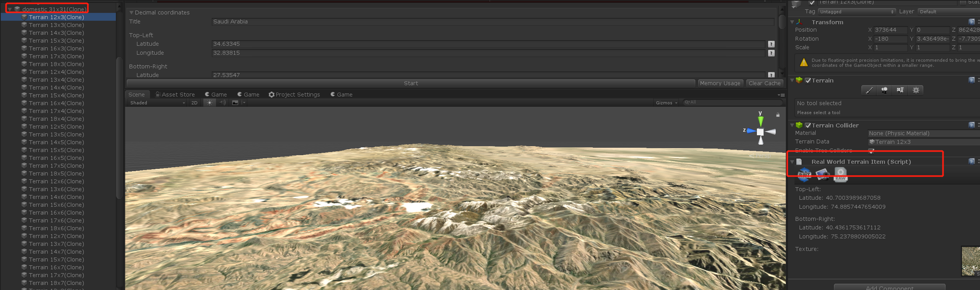Select the terrain paint brush tool

coord(869,90)
